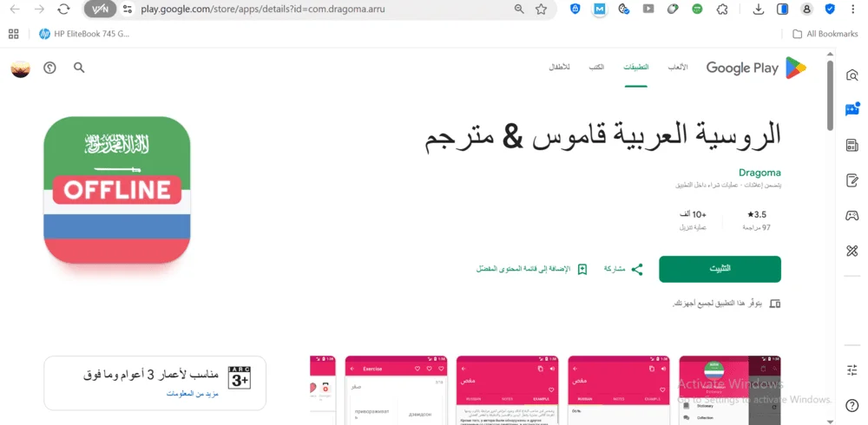868x425 pixels.
Task: Reload the current page
Action: pyautogui.click(x=63, y=9)
